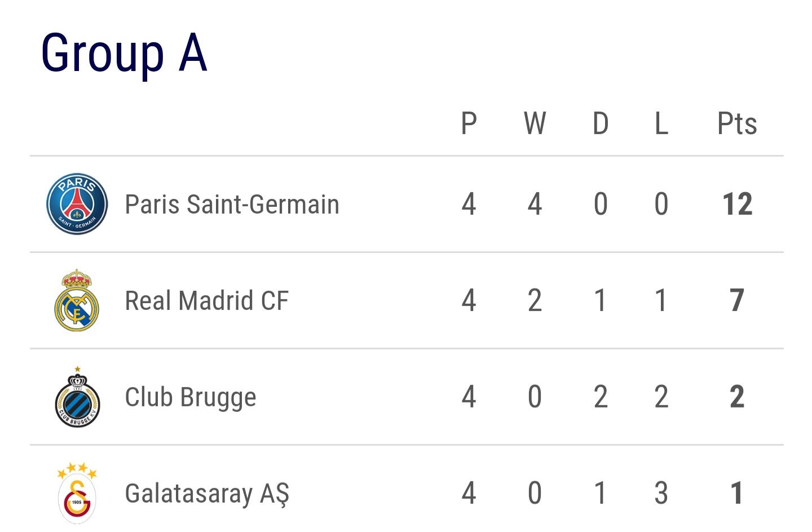Screen dimensions: 812x532
Task: Click the Group A heading
Action: (124, 54)
